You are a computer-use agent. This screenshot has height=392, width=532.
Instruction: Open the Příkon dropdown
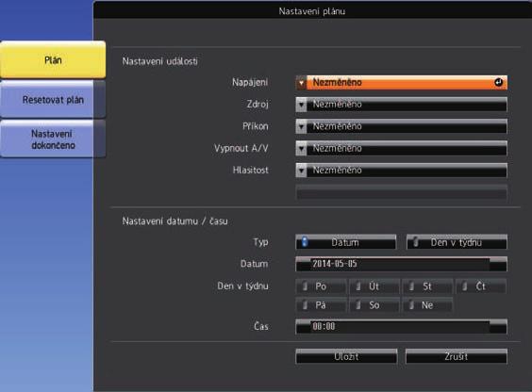(x=402, y=126)
